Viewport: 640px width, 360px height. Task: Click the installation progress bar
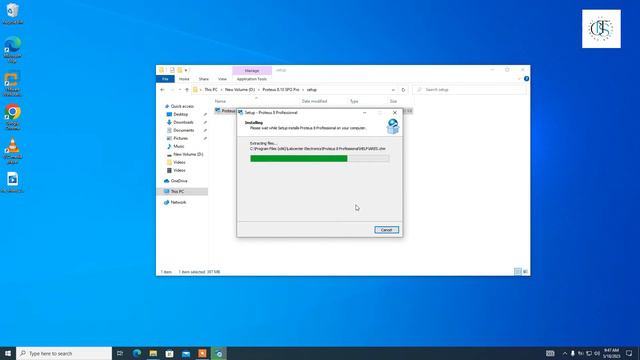coord(319,158)
